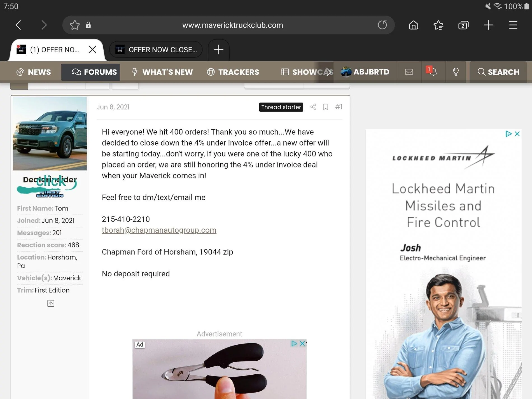This screenshot has height=399, width=532.
Task: Toggle the lightbulb style switcher
Action: (x=456, y=72)
